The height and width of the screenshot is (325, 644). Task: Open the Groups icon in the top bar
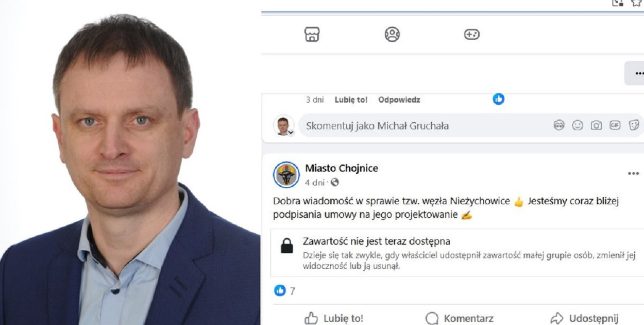(x=392, y=35)
